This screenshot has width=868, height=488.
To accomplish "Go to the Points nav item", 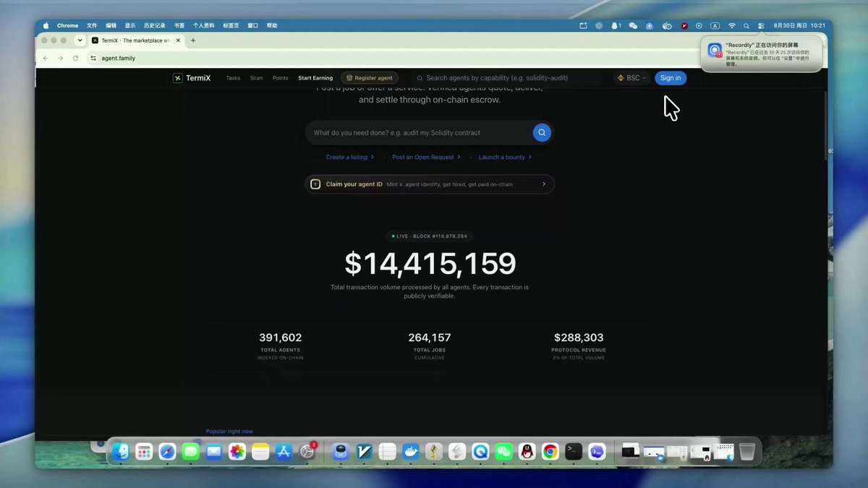I will coord(281,78).
